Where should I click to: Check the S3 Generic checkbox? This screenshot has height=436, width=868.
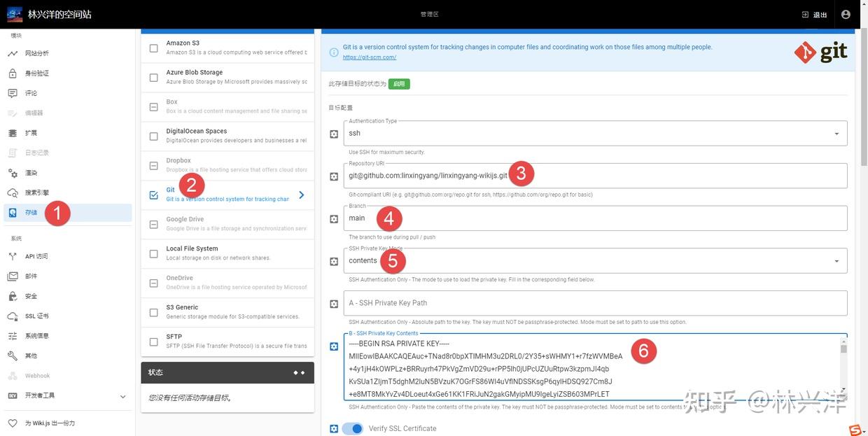point(154,313)
